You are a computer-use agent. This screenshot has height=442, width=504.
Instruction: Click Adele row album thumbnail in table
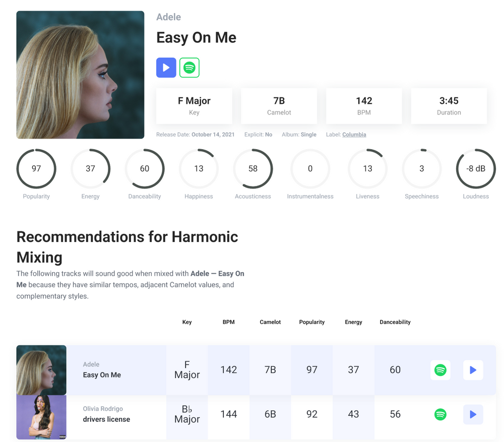tap(41, 370)
